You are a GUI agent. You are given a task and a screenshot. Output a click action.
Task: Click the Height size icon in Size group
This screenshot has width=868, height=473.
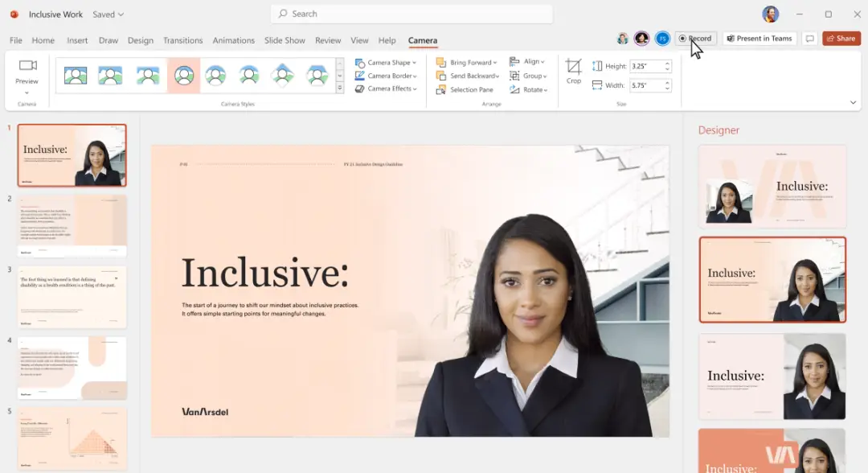point(596,66)
